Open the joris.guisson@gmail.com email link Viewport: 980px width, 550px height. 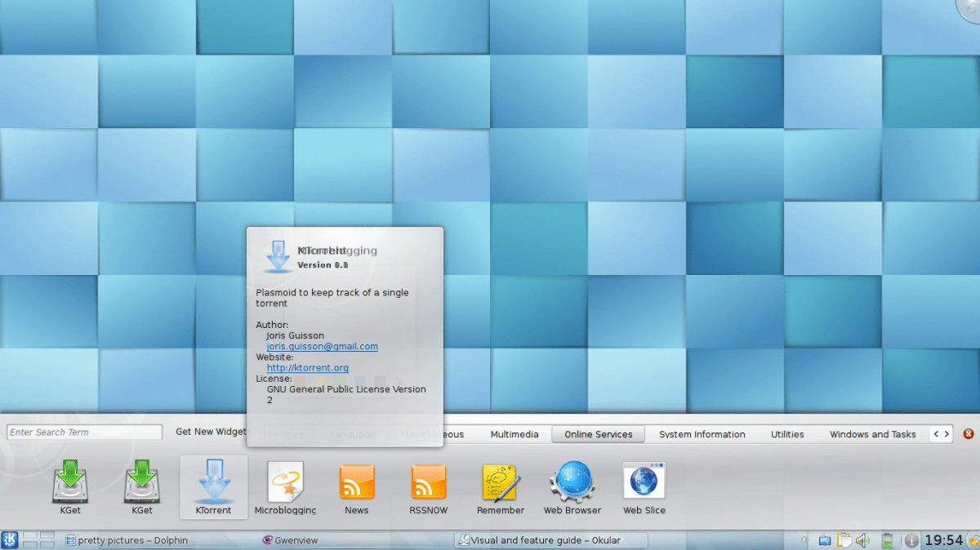[x=322, y=346]
